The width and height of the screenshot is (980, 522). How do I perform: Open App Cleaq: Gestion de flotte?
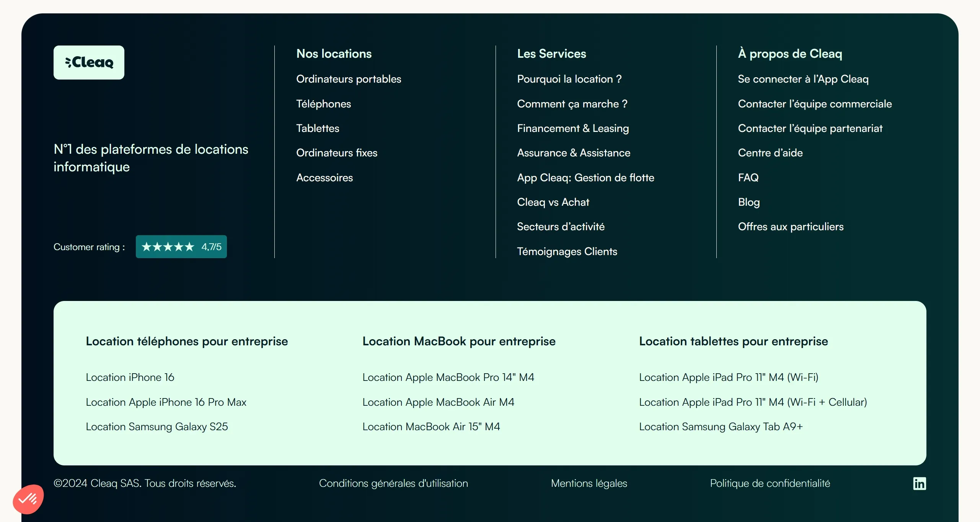pos(585,177)
